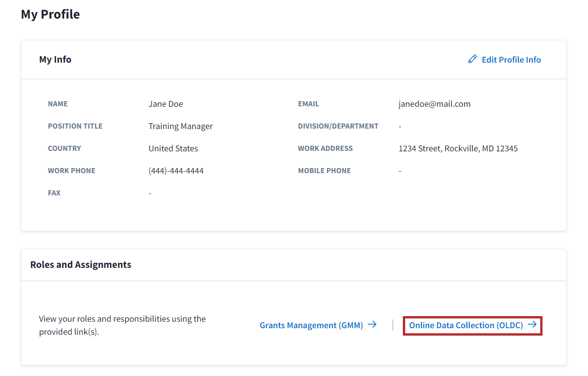
Task: Click the work phone number (444)-444-4444
Action: (176, 171)
